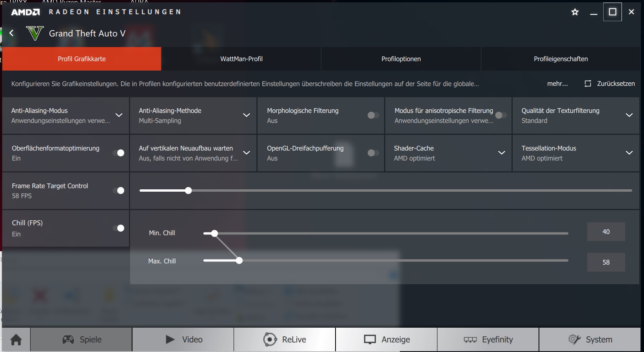This screenshot has width=644, height=352.
Task: Click the 58 FPS value text
Action: [x=22, y=196]
